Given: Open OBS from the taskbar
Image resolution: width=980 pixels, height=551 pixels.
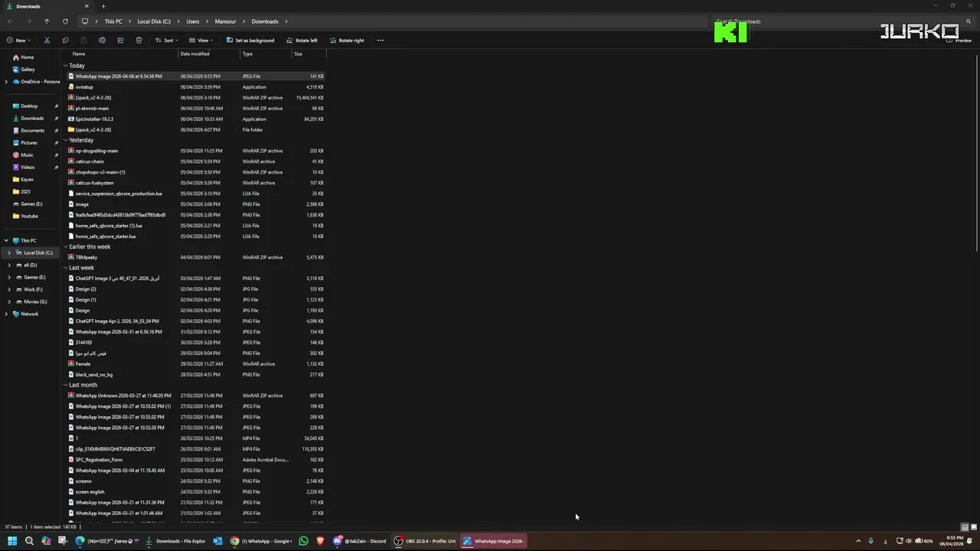Looking at the screenshot, I should click(426, 541).
